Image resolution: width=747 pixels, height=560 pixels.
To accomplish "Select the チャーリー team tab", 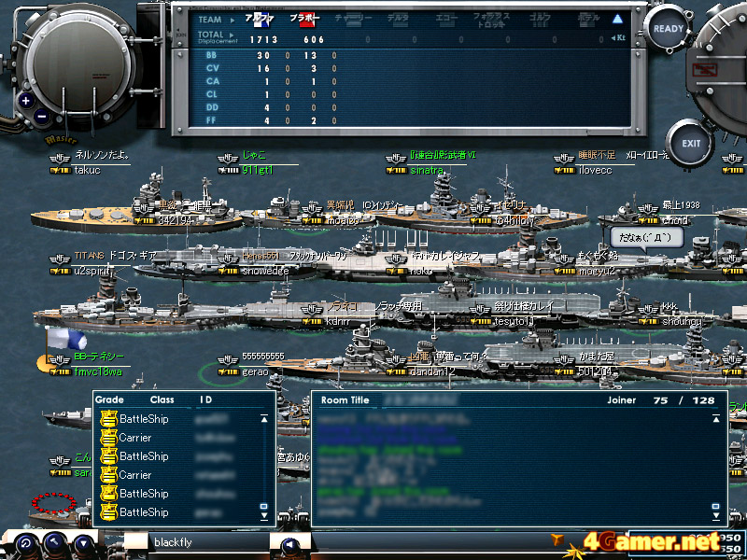I will [x=353, y=19].
